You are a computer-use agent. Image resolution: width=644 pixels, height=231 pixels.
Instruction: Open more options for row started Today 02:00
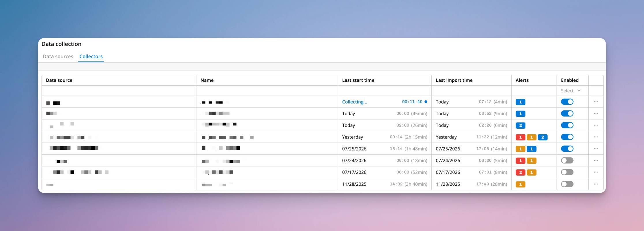(x=596, y=125)
